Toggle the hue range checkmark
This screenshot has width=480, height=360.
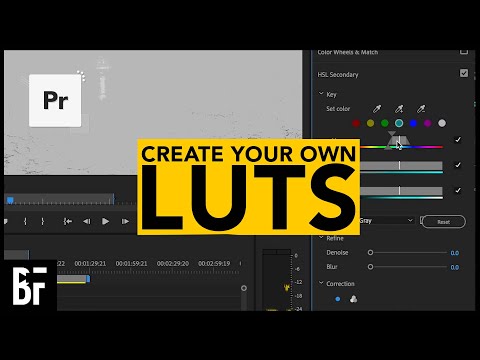coord(458,140)
